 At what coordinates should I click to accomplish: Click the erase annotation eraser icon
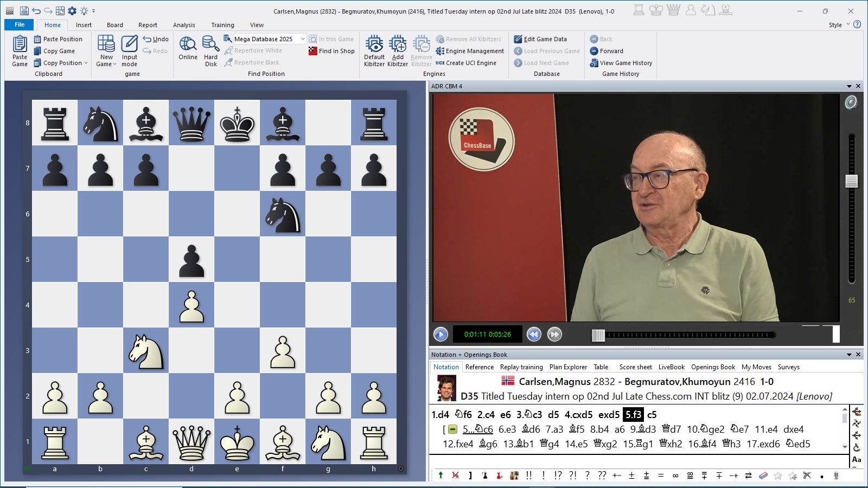pos(763,476)
